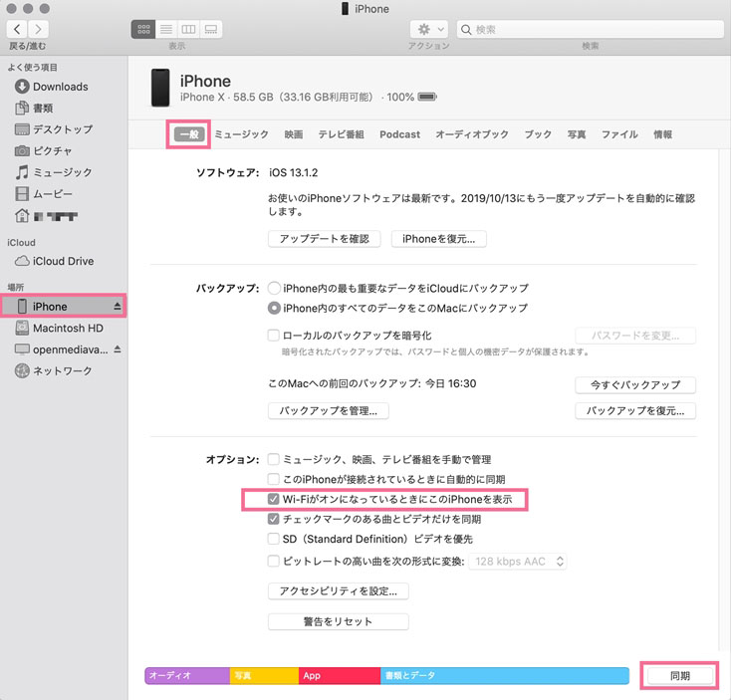Eject the iPhone from the sidebar
This screenshot has width=731, height=700.
[117, 307]
